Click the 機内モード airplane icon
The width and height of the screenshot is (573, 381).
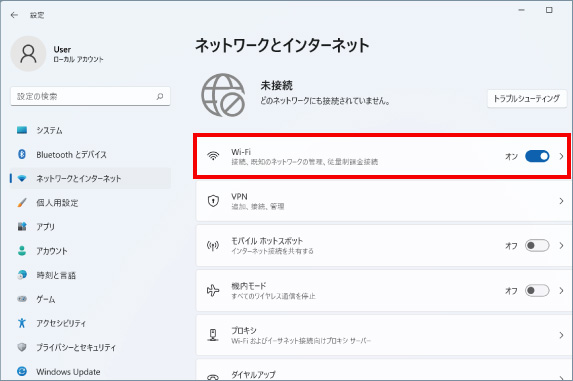tap(213, 291)
